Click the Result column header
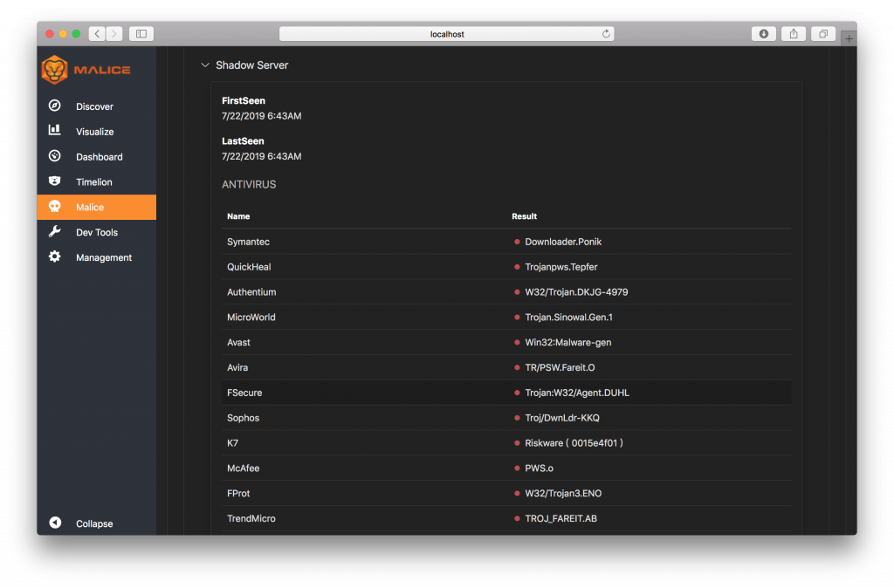The width and height of the screenshot is (894, 588). click(524, 216)
